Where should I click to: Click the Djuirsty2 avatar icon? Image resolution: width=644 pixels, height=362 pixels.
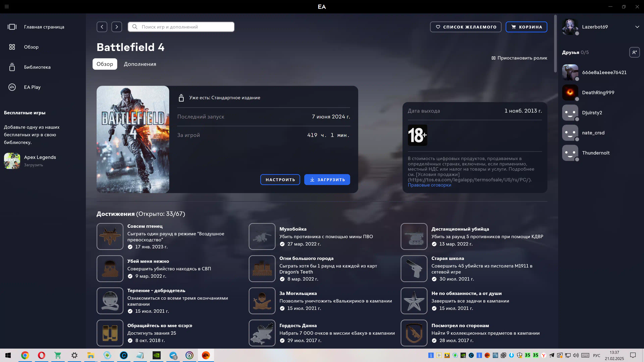click(570, 113)
